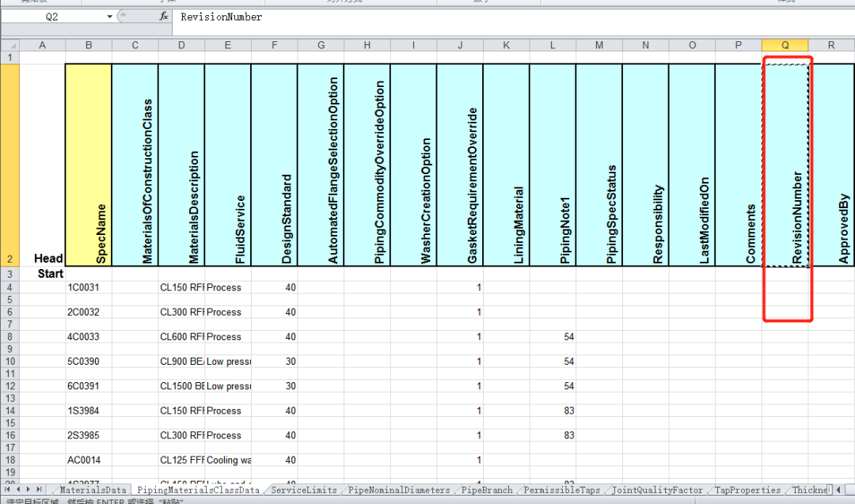Select row 10 header
Image resolution: width=855 pixels, height=504 pixels.
click(x=10, y=362)
